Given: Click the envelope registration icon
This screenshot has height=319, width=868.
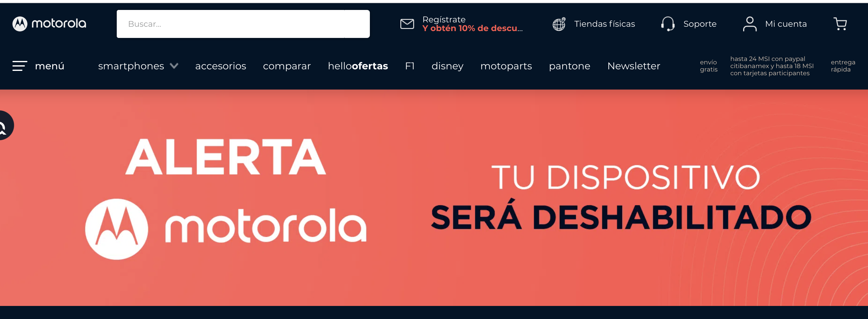Looking at the screenshot, I should 407,24.
